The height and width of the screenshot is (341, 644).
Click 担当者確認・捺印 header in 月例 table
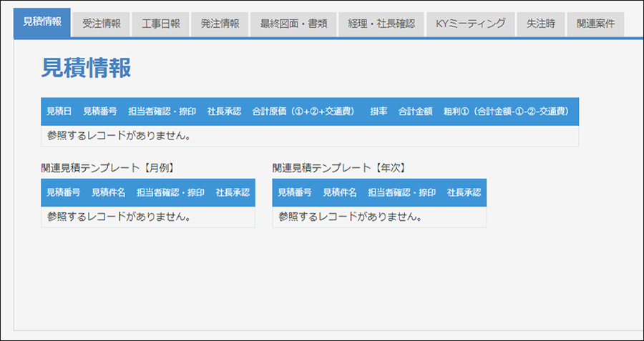(x=170, y=192)
